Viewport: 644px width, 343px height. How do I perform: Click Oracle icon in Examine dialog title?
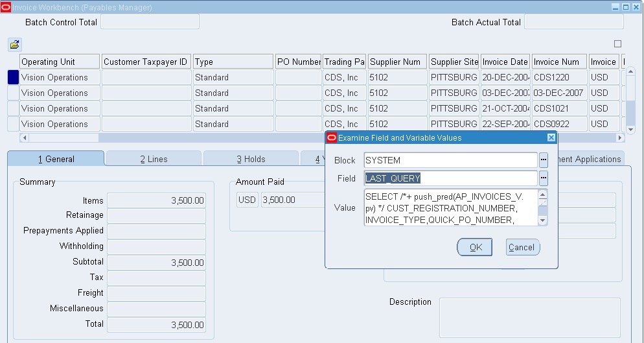[332, 137]
